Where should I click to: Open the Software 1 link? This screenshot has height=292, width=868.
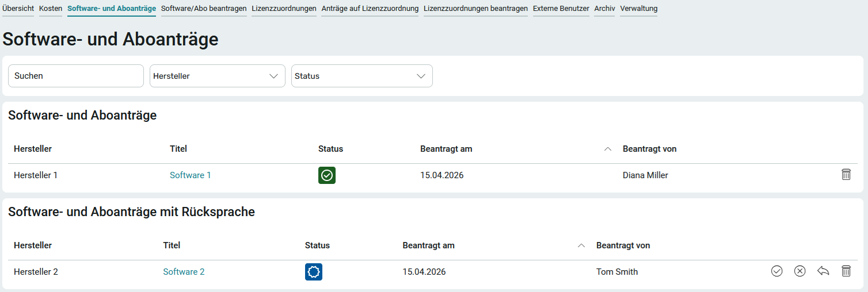191,175
